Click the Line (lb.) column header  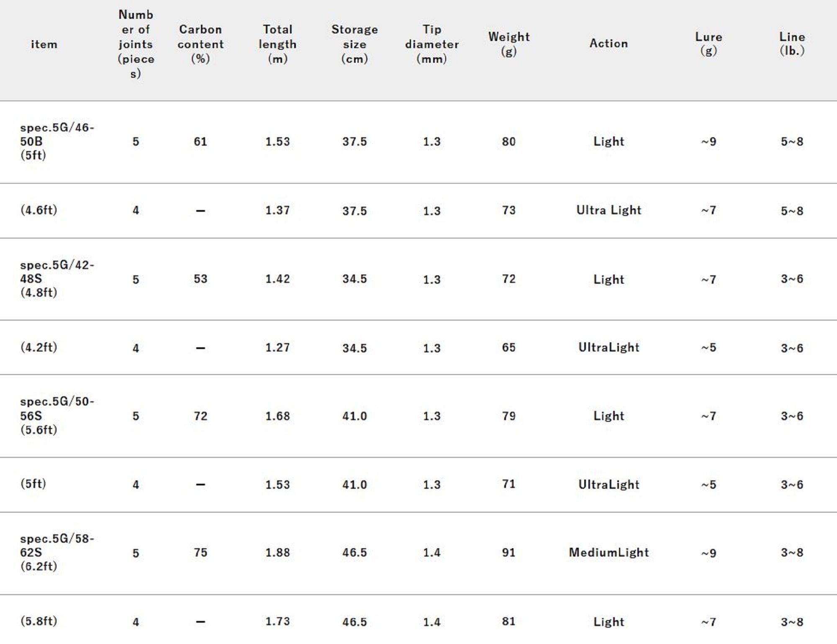(792, 44)
